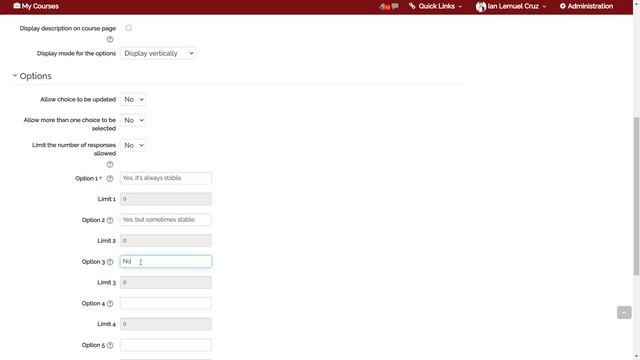Click Ian Lemuel Cruz profile avatar
The image size is (640, 360).
coord(481,7)
